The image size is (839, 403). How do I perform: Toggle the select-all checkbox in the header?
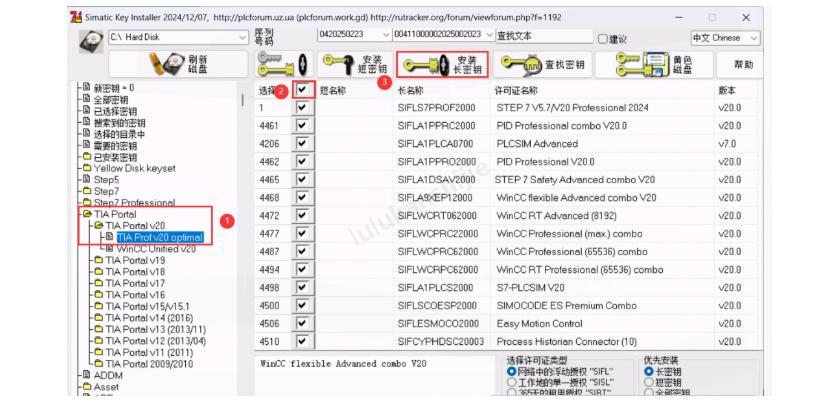coord(303,90)
